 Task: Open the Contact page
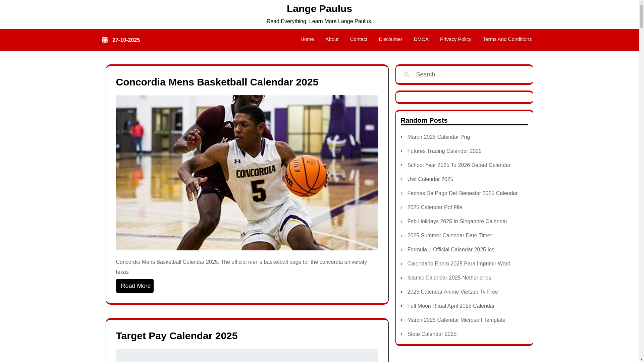(359, 39)
